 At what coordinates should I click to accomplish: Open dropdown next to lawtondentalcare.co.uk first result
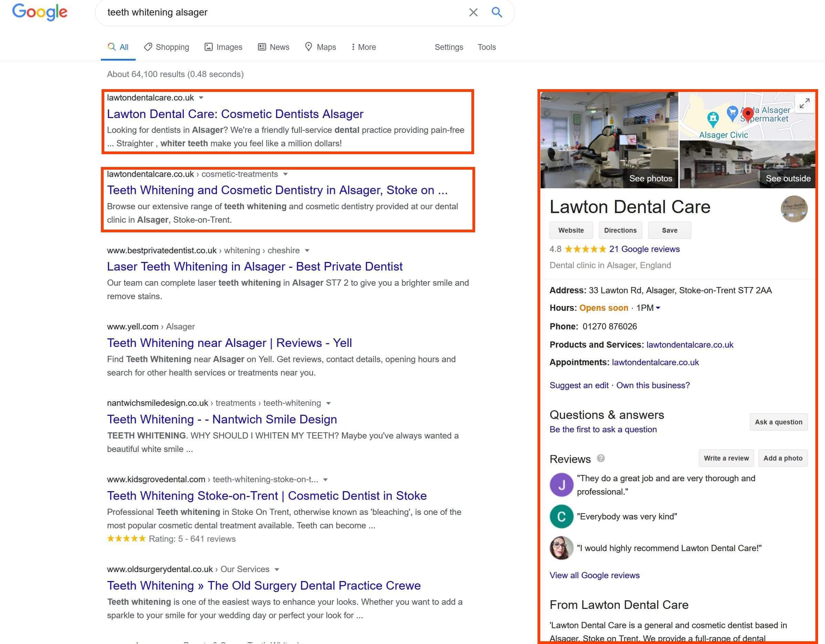pos(201,98)
